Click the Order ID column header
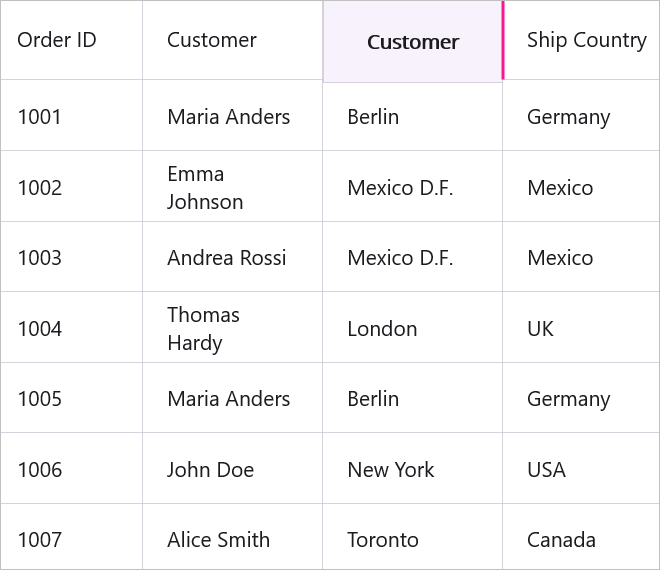Screen dimensions: 660x570 (x=72, y=40)
